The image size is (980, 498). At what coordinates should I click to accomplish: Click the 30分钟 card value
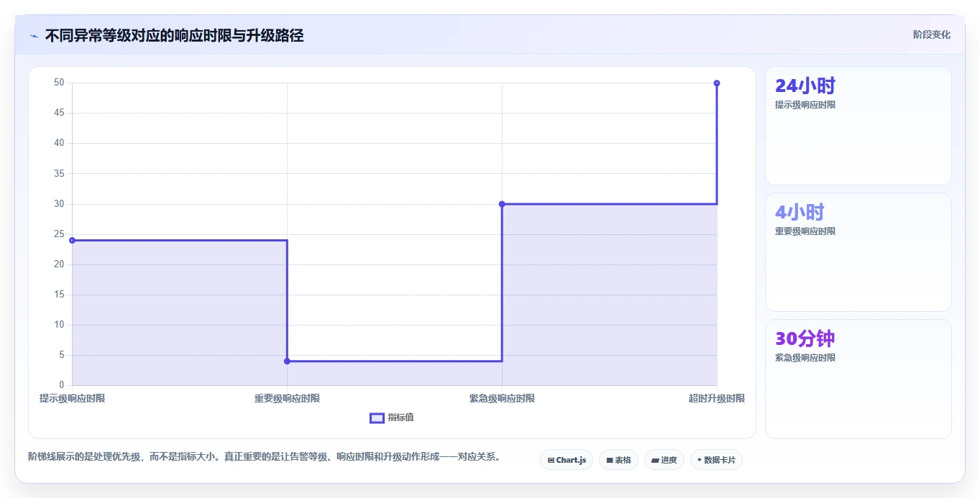[x=805, y=338]
